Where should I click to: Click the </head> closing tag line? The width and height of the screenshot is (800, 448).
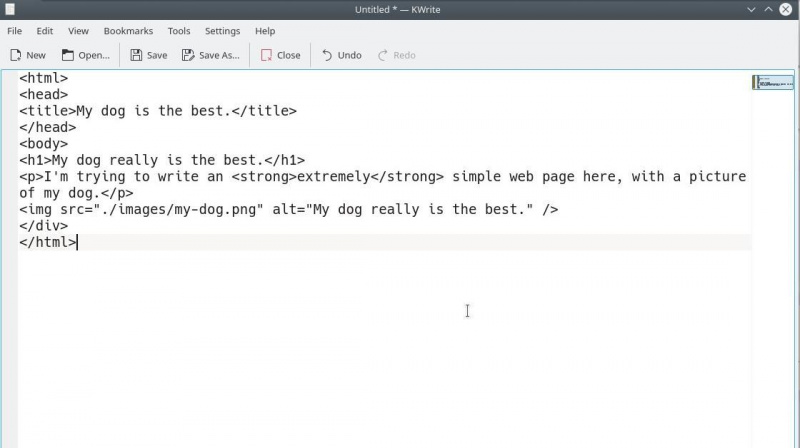pyautogui.click(x=47, y=127)
